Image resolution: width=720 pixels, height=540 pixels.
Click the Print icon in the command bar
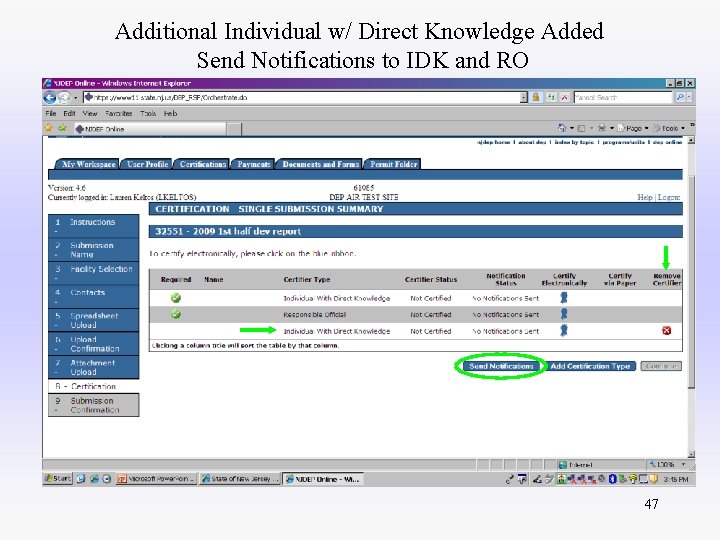[602, 128]
